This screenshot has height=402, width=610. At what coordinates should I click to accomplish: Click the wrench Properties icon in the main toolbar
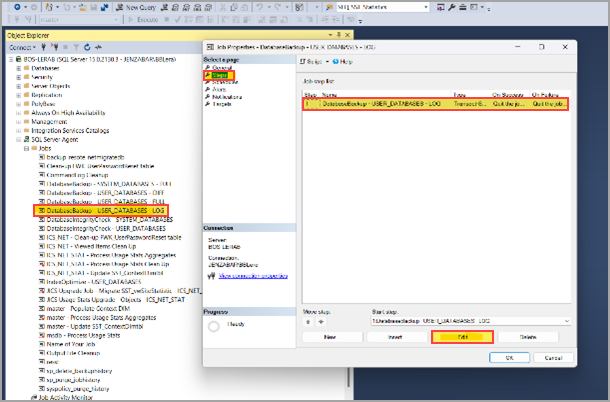(x=452, y=7)
